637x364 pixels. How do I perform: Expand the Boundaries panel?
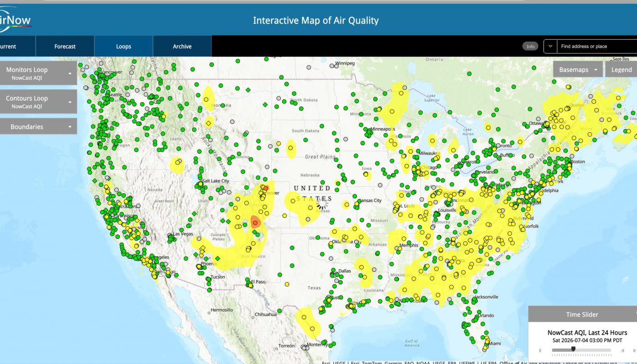[x=38, y=126]
